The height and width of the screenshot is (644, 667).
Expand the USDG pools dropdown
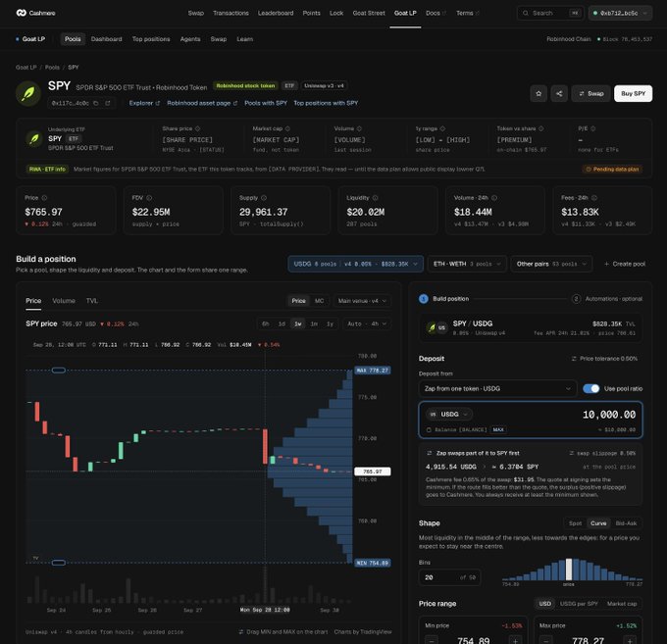(x=355, y=264)
